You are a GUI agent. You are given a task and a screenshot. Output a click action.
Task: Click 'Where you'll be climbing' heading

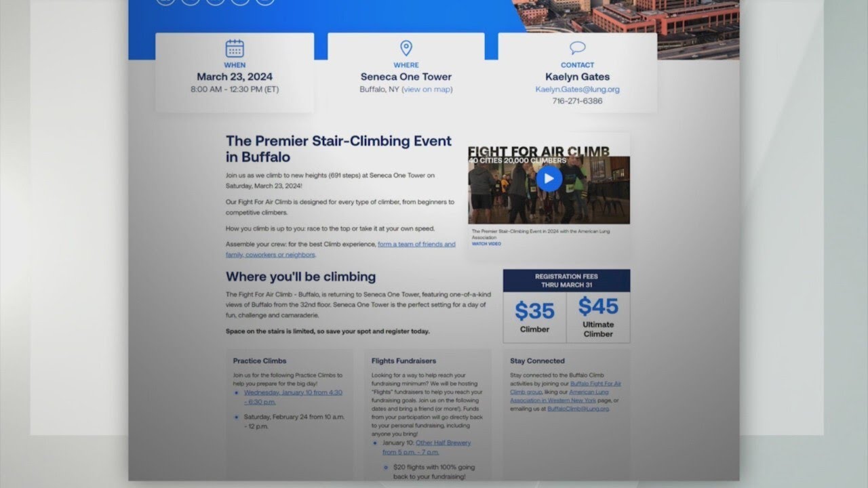pos(300,277)
